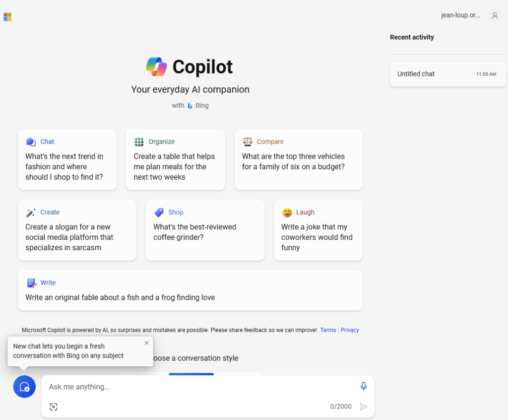Click the Create magic wand icon
The image size is (508, 420).
pyautogui.click(x=31, y=212)
